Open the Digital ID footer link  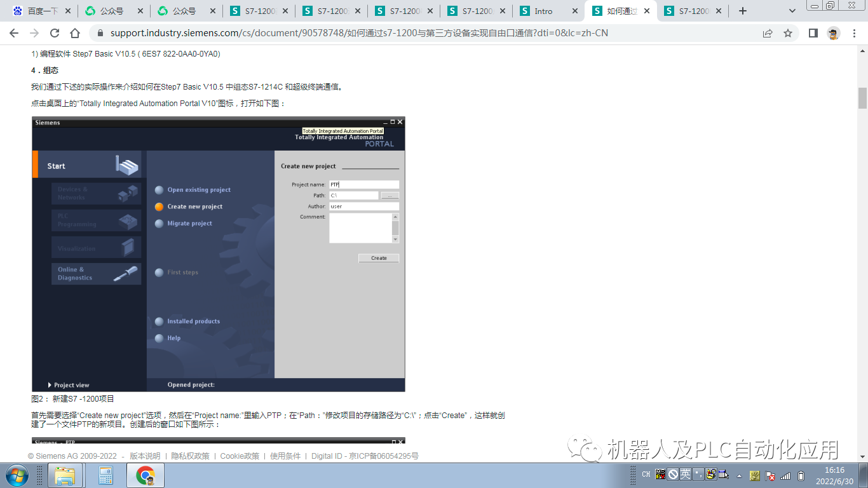click(x=327, y=456)
